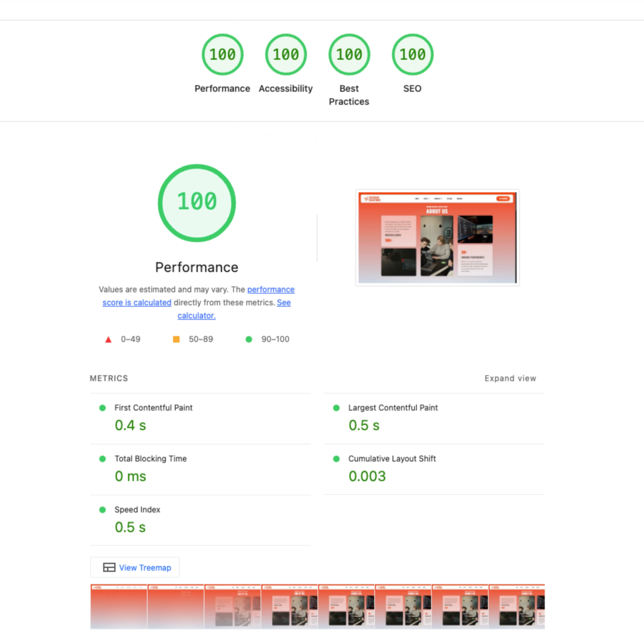Click the first filmstrip frame thumbnail

point(119,606)
